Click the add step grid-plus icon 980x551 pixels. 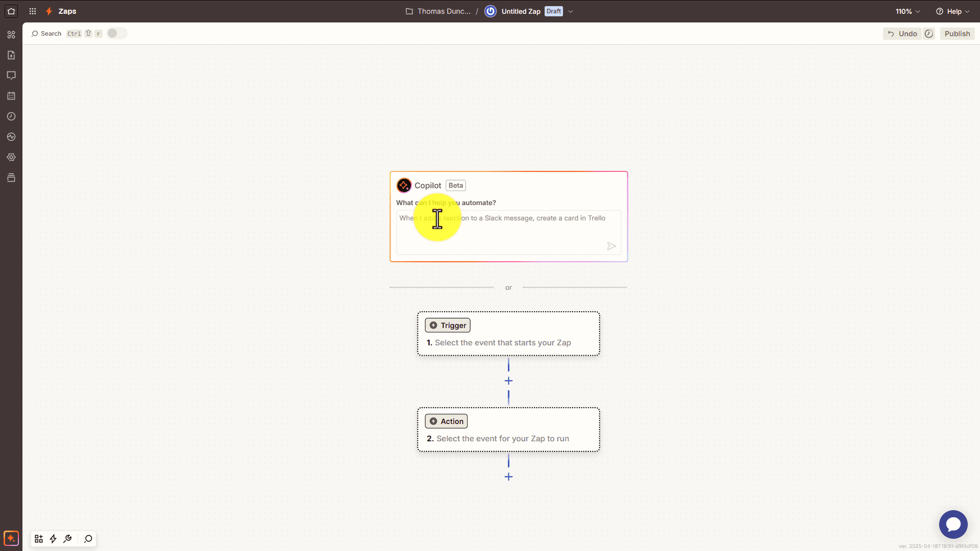[39, 539]
